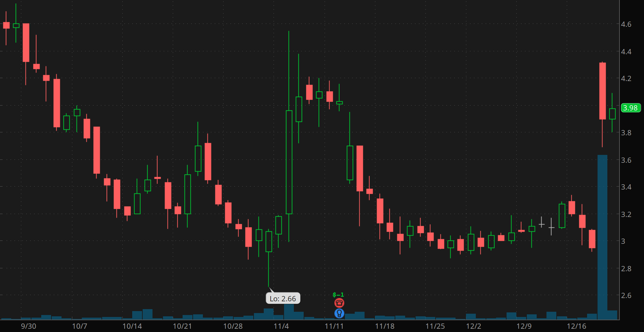Click the 12/9 date label
Image resolution: width=644 pixels, height=332 pixels.
coord(524,326)
